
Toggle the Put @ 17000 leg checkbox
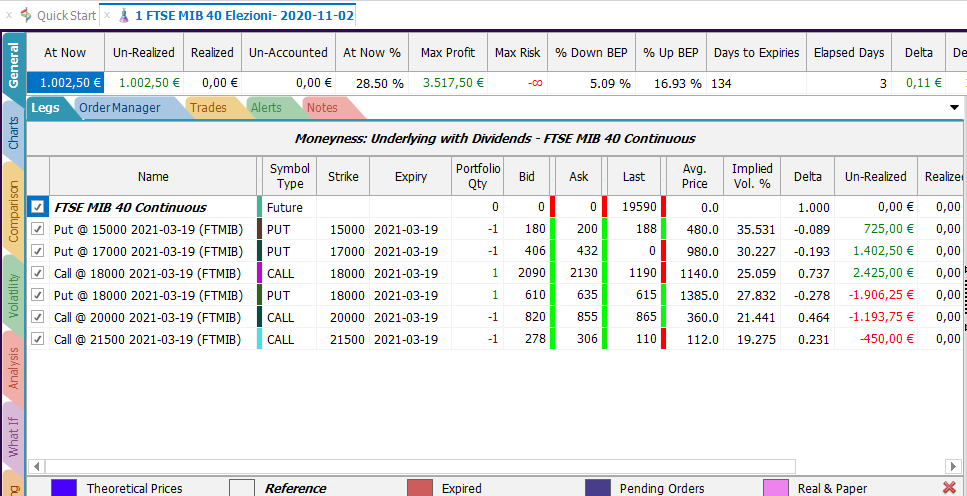coord(38,251)
